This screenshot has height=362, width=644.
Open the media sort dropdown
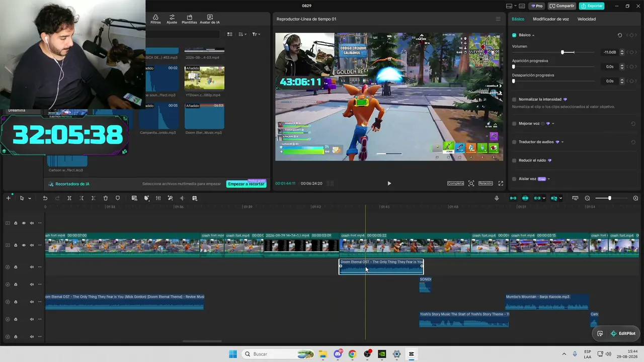242,34
